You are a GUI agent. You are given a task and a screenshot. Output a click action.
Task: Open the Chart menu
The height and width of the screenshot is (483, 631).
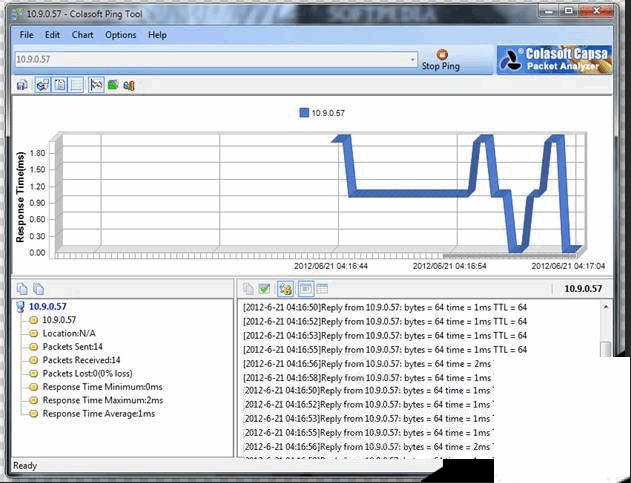(82, 35)
